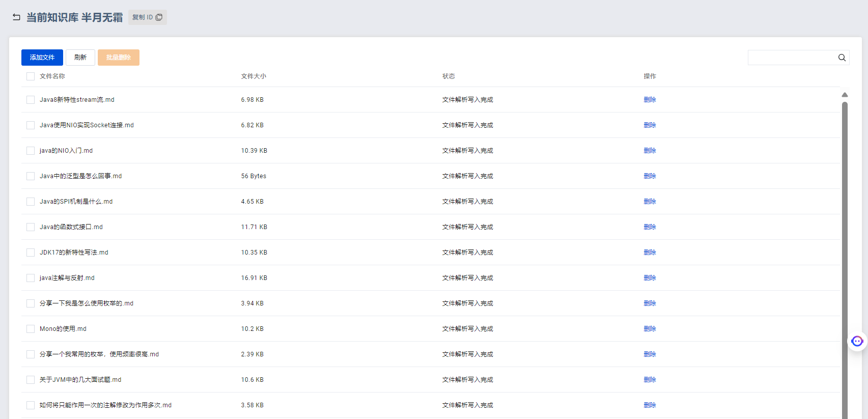Select the checkbox for java的NIO入门.md
868x419 pixels.
click(x=31, y=151)
